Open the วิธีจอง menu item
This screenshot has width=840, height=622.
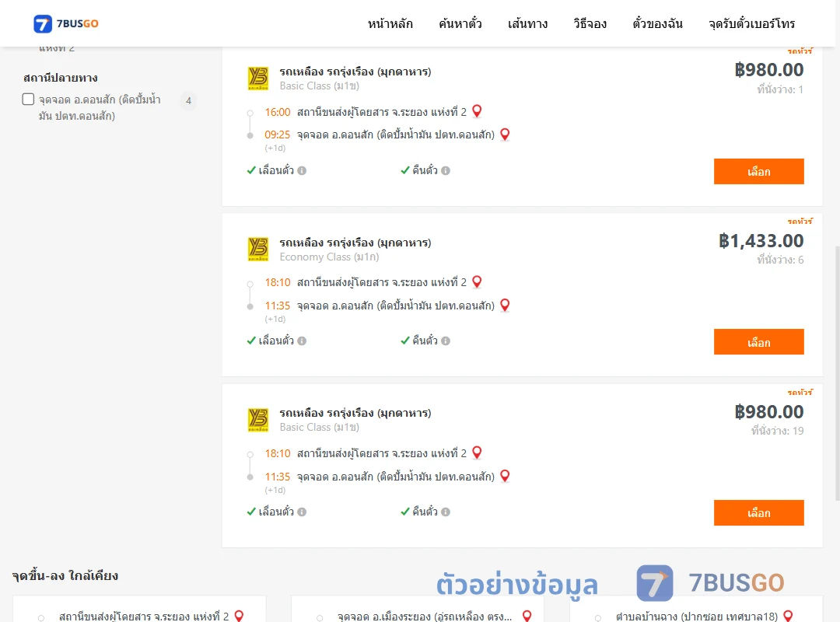(590, 23)
